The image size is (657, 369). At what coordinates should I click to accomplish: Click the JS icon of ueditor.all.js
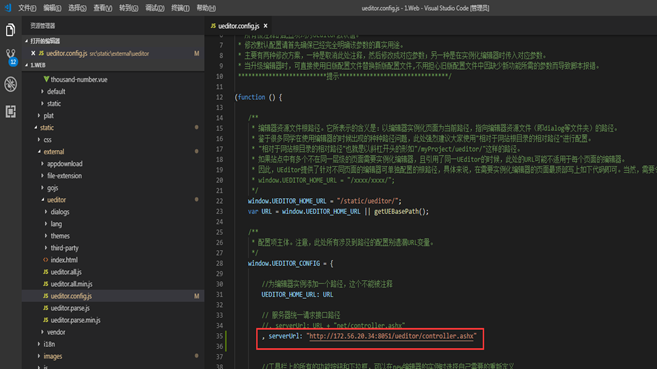(x=45, y=272)
